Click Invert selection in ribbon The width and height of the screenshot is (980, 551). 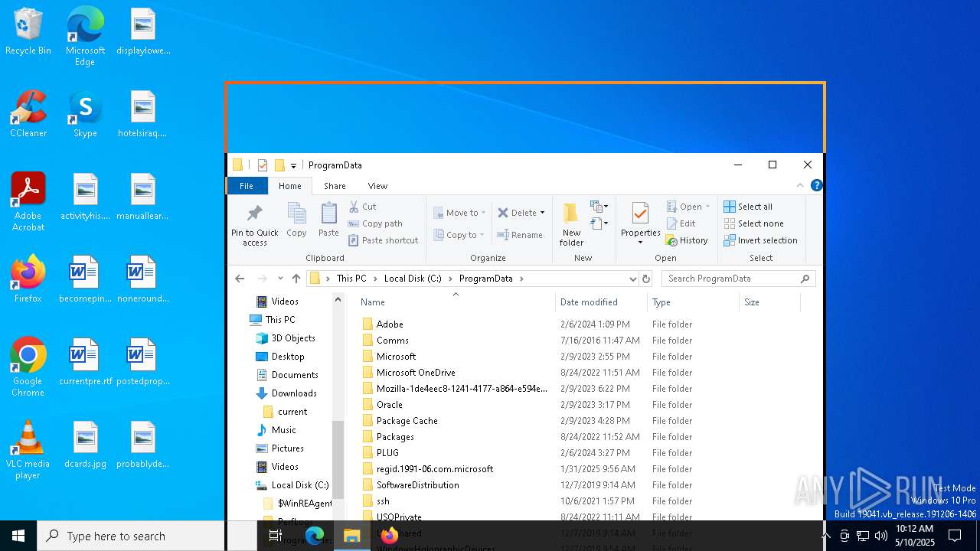[760, 240]
